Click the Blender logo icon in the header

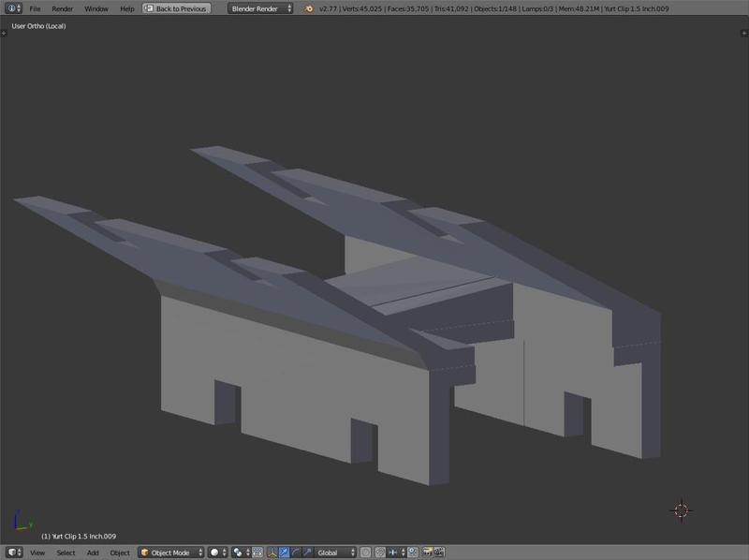[308, 8]
